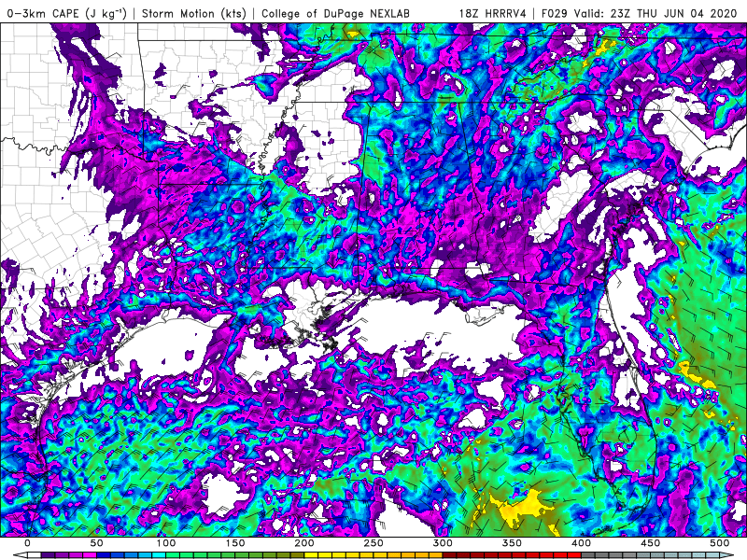Click the "18Z HRRRV4" model run label
This screenshot has width=747, height=560.
492,13
